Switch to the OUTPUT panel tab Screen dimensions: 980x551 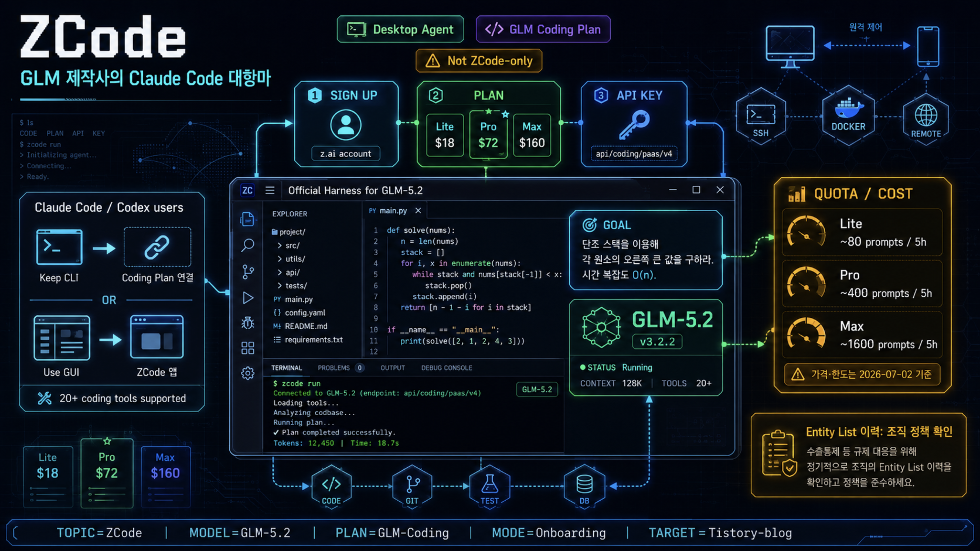[392, 368]
